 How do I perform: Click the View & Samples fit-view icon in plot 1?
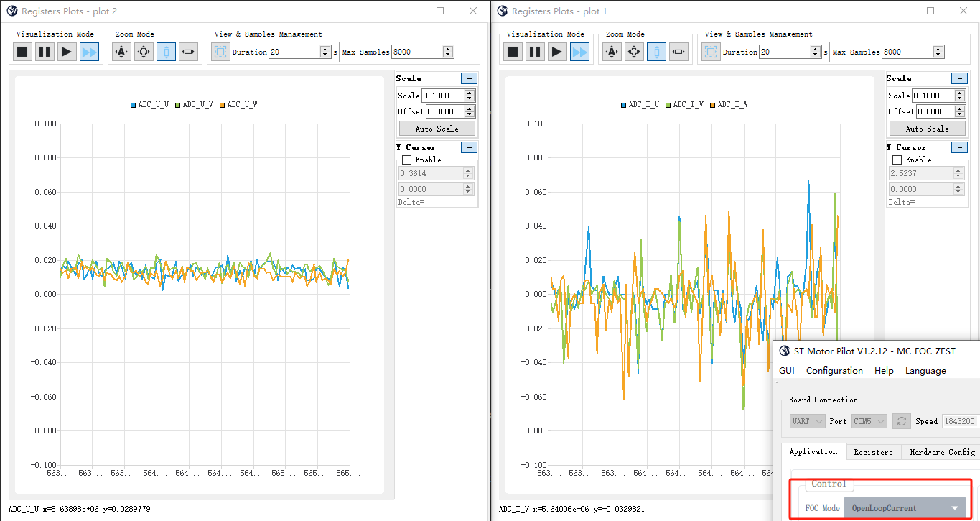711,51
